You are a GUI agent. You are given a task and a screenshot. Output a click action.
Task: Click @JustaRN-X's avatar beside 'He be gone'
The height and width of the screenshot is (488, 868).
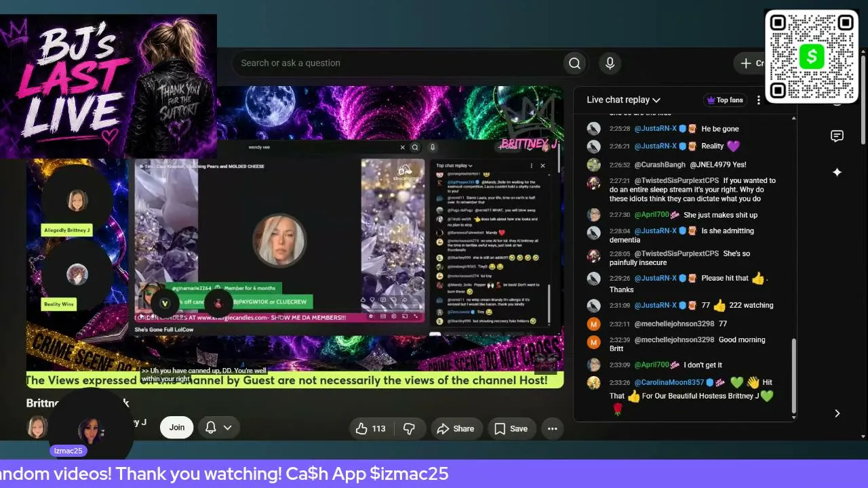593,129
